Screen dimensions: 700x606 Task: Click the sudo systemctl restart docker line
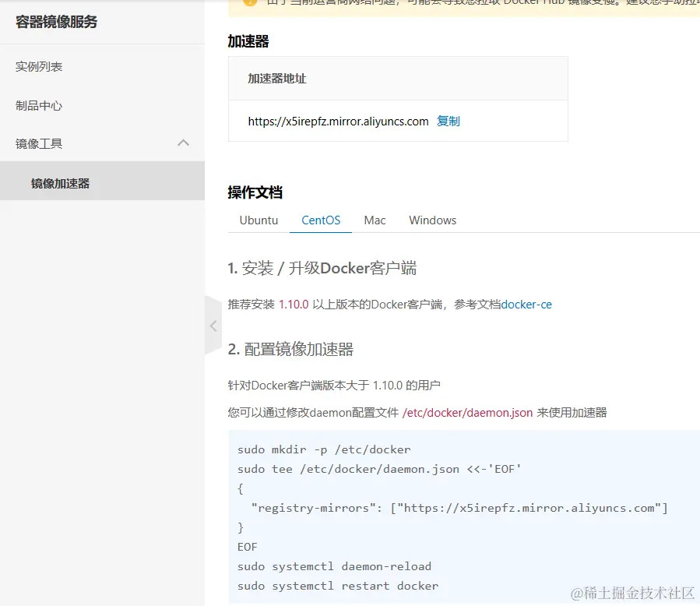pyautogui.click(x=338, y=586)
